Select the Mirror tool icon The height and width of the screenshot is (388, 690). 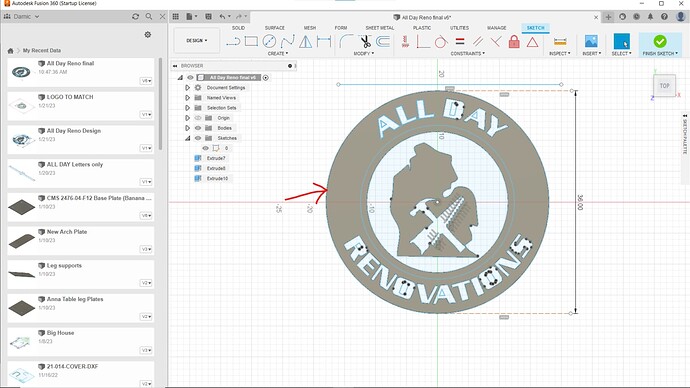click(305, 41)
